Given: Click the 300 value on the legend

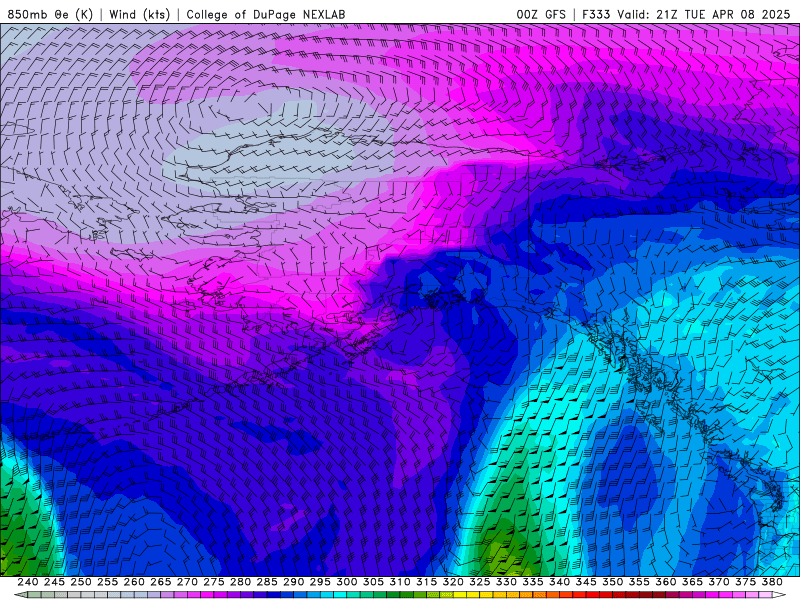Looking at the screenshot, I should [x=347, y=582].
